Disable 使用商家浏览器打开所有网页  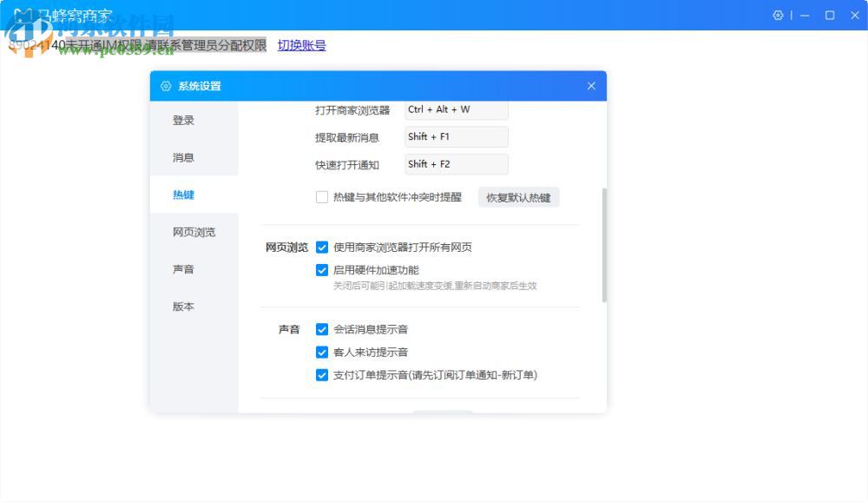tap(324, 246)
